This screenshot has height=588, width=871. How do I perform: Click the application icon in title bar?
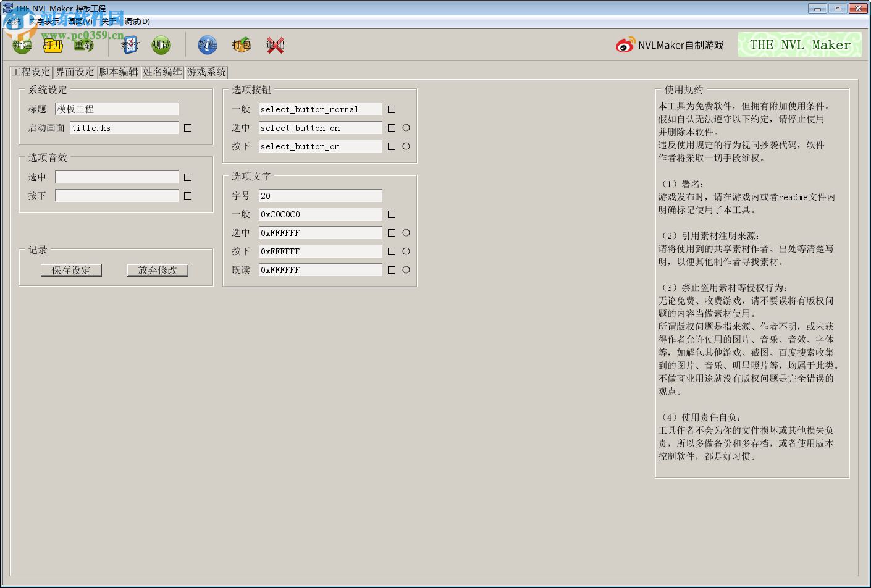click(7, 7)
